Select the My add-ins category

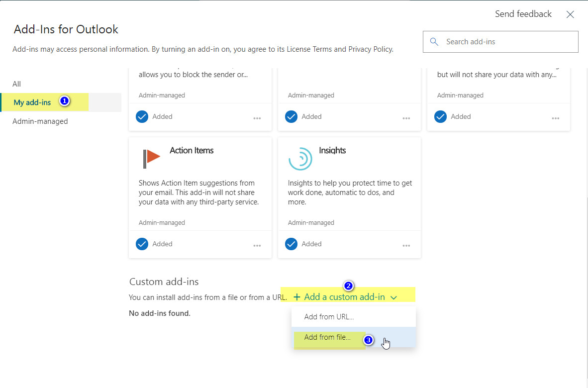32,102
